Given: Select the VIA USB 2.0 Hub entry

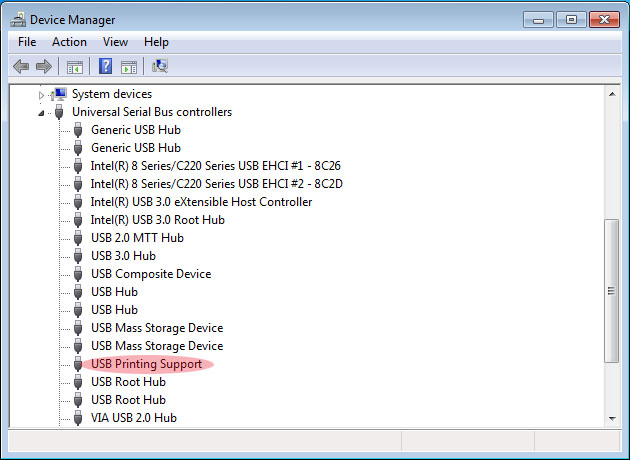Looking at the screenshot, I should pos(133,418).
